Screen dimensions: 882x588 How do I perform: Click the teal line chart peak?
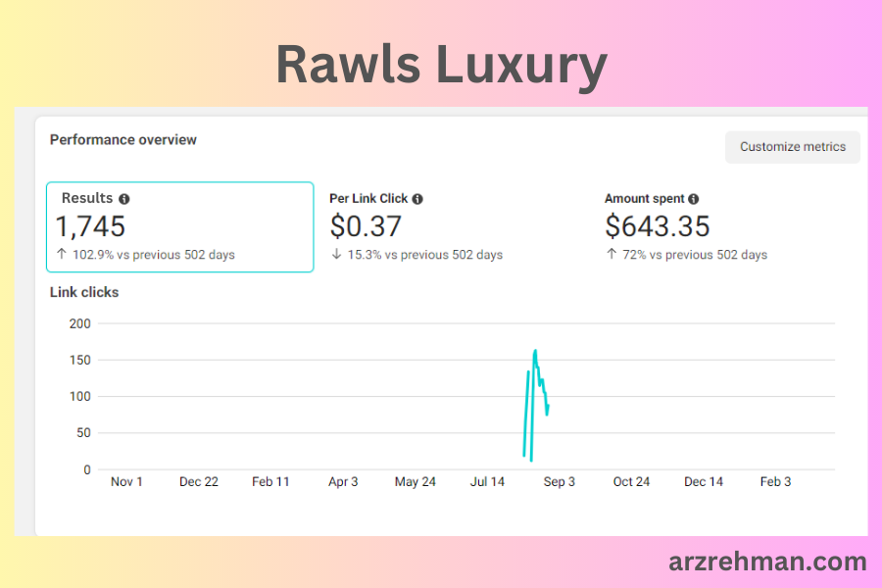point(535,350)
